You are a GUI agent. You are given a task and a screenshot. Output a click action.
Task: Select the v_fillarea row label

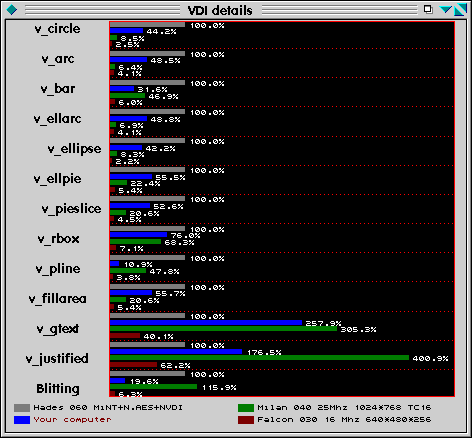(58, 299)
